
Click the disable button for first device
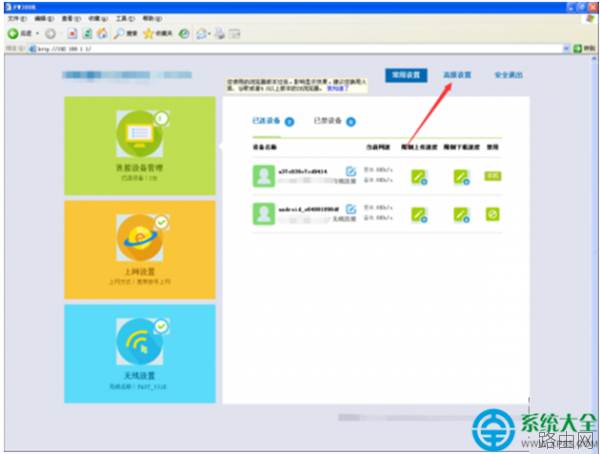[493, 176]
